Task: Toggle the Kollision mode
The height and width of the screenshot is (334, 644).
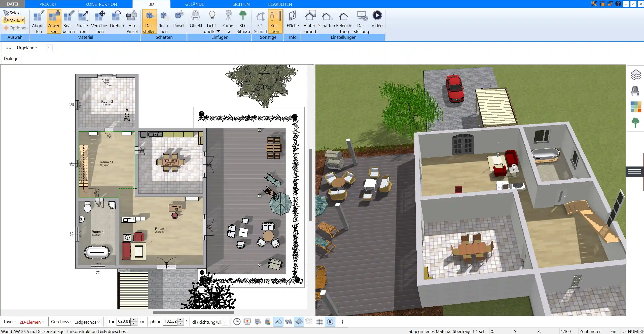Action: [x=275, y=22]
